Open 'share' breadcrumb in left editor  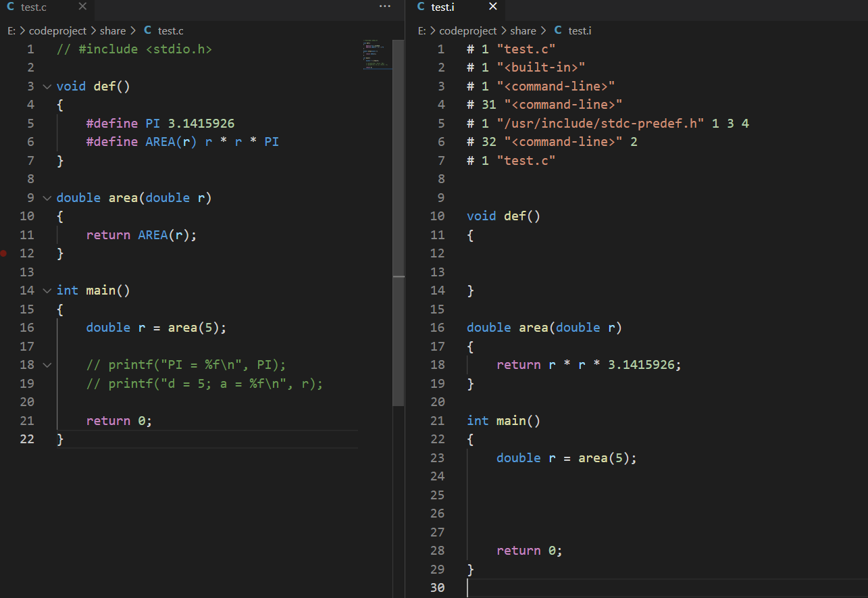(x=113, y=30)
